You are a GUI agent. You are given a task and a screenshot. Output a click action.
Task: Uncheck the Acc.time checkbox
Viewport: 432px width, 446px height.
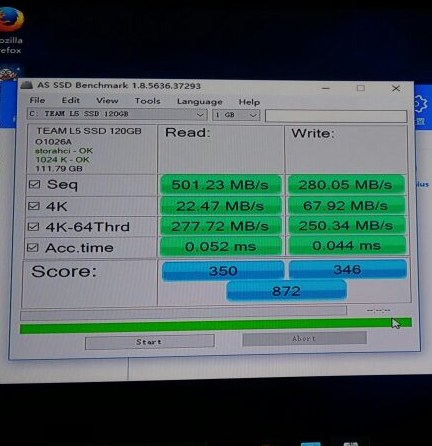[x=33, y=247]
